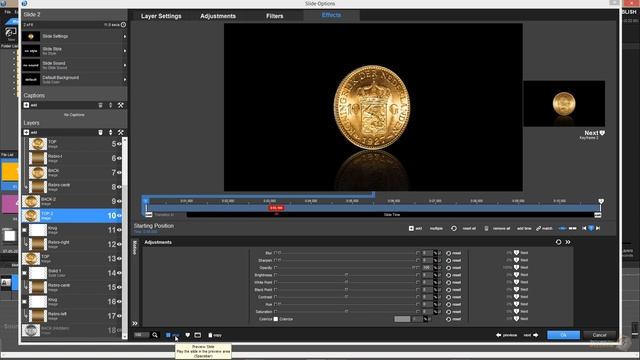Click the red timeline time marker
640x360 pixels.
click(276, 208)
